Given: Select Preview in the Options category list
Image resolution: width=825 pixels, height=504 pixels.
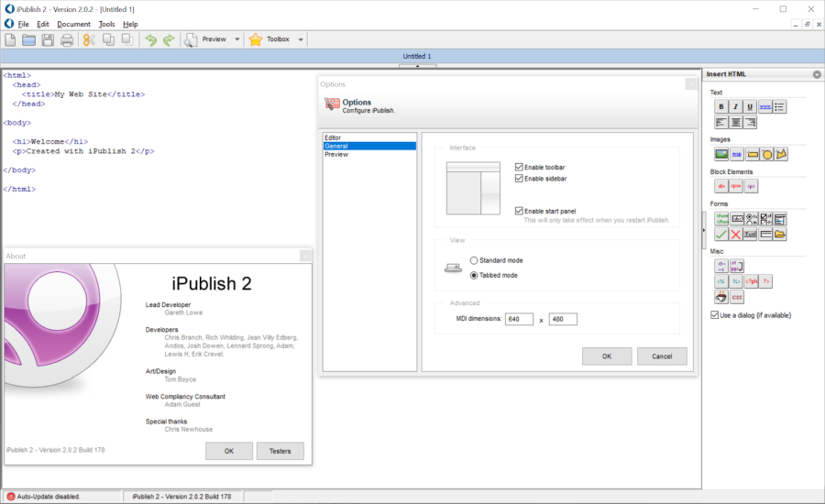Looking at the screenshot, I should pos(369,154).
